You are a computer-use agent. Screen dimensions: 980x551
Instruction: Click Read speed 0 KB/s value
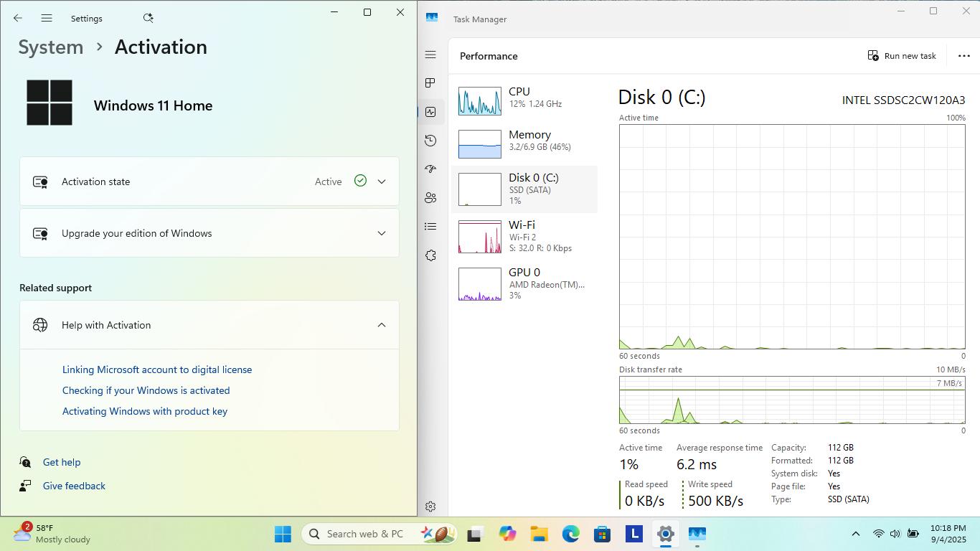(644, 501)
